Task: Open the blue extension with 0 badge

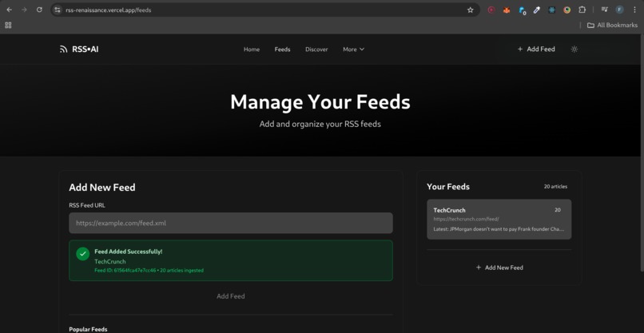Action: [x=522, y=10]
